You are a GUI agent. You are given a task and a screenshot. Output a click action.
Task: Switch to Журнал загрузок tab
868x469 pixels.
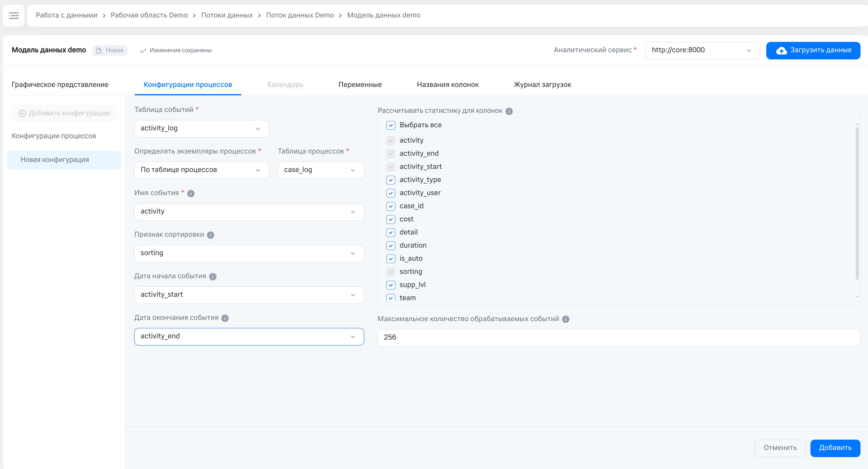click(542, 84)
